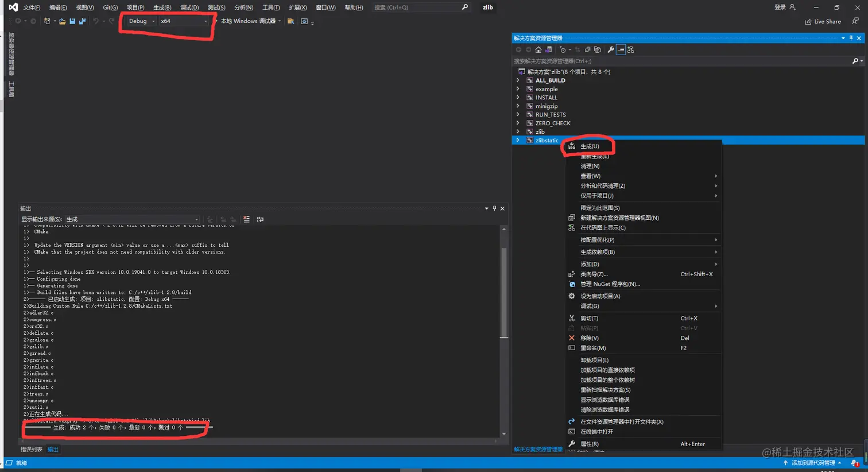Click the pending changes filter clock icon

pyautogui.click(x=563, y=50)
